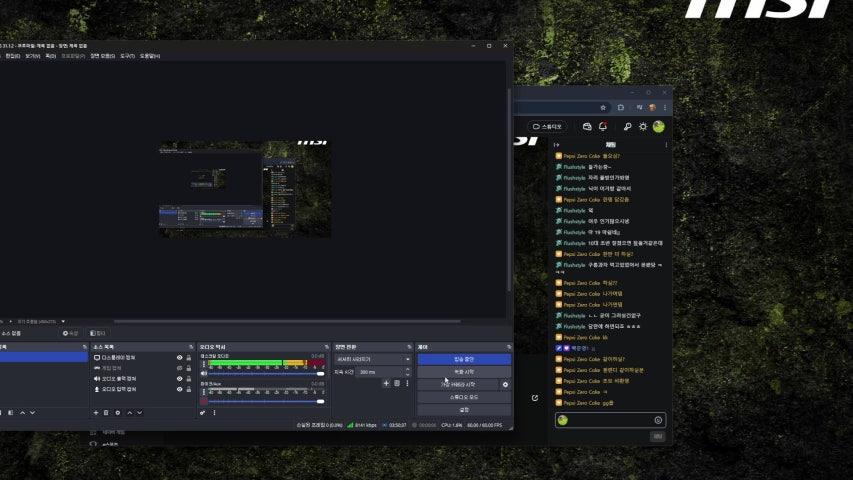
Task: Select the 디스플레이 캡쳐 source row
Action: [143, 358]
